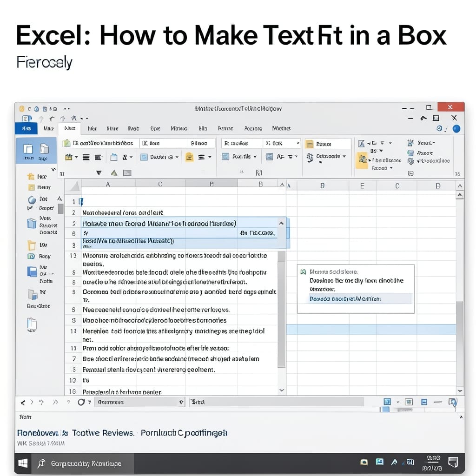Click the taskbar clock
The height and width of the screenshot is (476, 476).
pyautogui.click(x=432, y=463)
